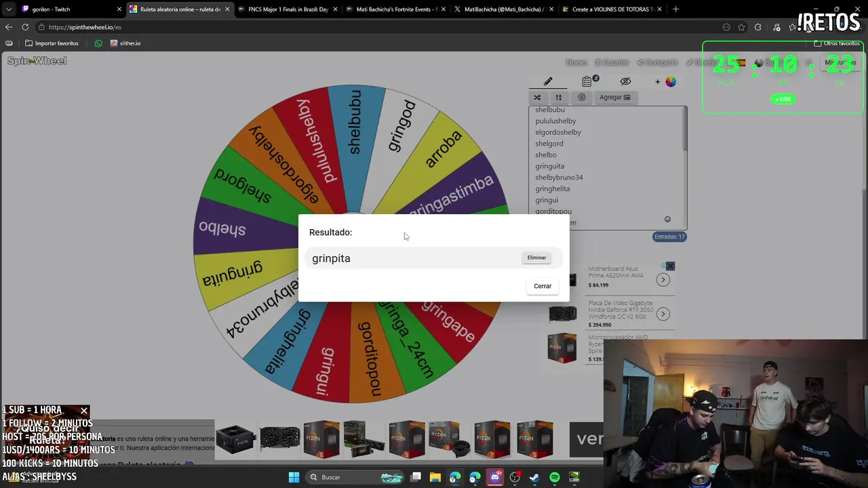The height and width of the screenshot is (488, 868).
Task: Toggle the hide entries eye icon
Action: point(625,81)
